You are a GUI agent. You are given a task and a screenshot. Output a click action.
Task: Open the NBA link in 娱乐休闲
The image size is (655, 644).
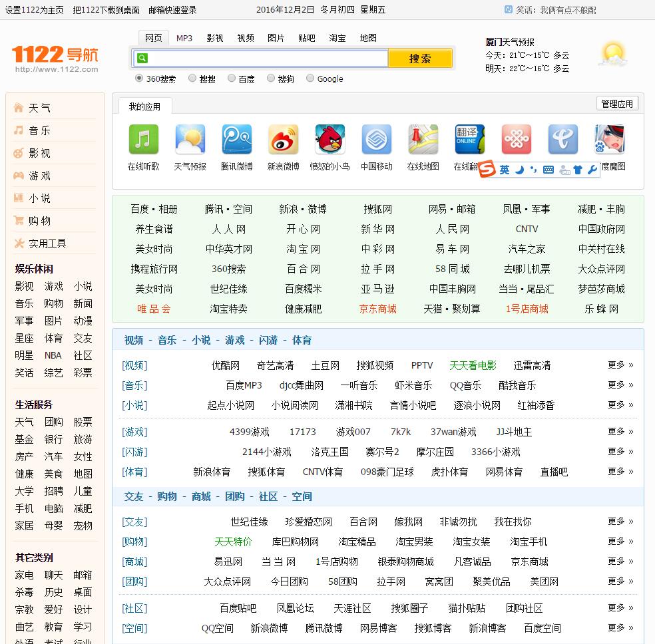tap(53, 355)
